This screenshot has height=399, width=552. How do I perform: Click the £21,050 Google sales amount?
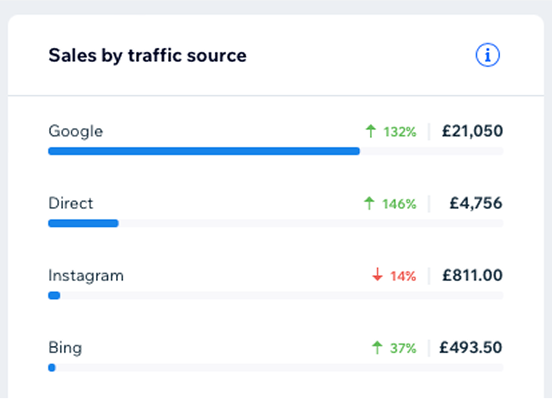pyautogui.click(x=472, y=131)
